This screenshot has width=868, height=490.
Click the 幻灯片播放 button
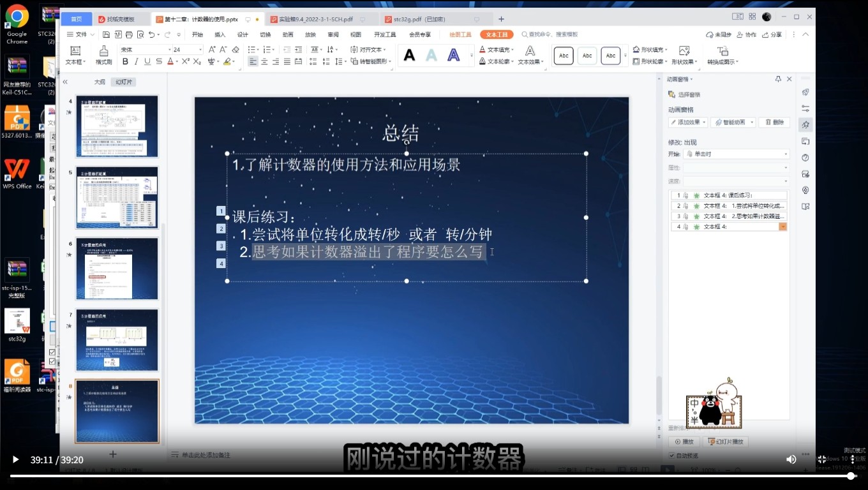click(x=725, y=442)
